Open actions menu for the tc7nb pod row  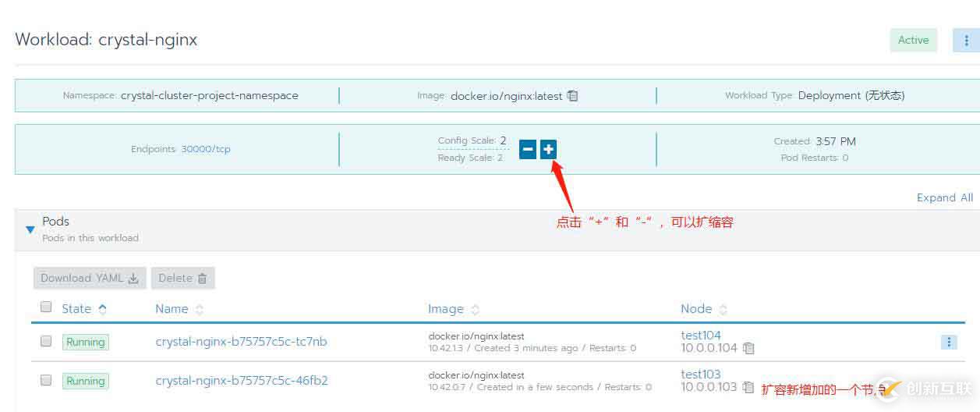[x=949, y=342]
